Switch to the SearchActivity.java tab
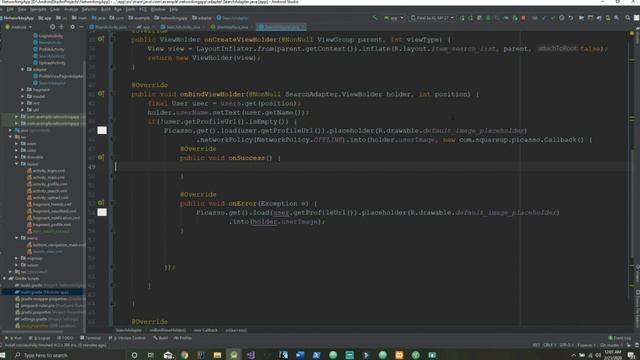This screenshot has width=640, height=360. coord(183,27)
